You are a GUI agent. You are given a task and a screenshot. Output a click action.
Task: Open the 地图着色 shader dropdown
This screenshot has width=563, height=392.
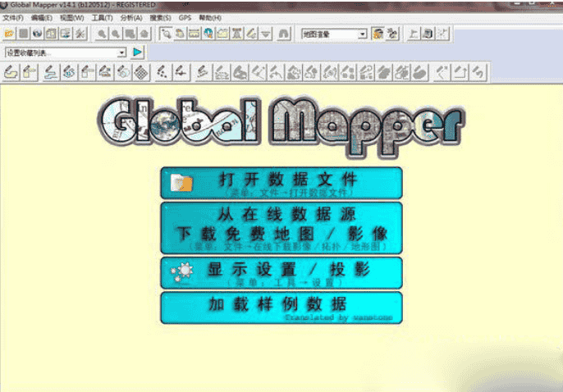(x=362, y=34)
